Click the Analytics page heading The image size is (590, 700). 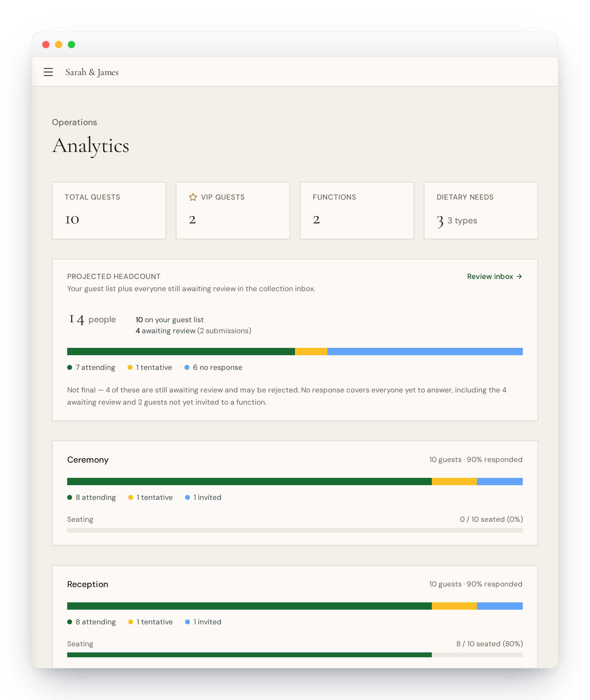coord(91,146)
